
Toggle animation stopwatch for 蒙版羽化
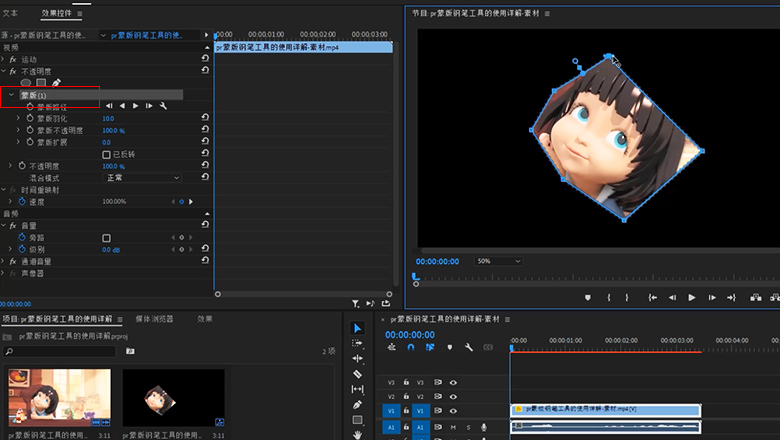pyautogui.click(x=30, y=118)
